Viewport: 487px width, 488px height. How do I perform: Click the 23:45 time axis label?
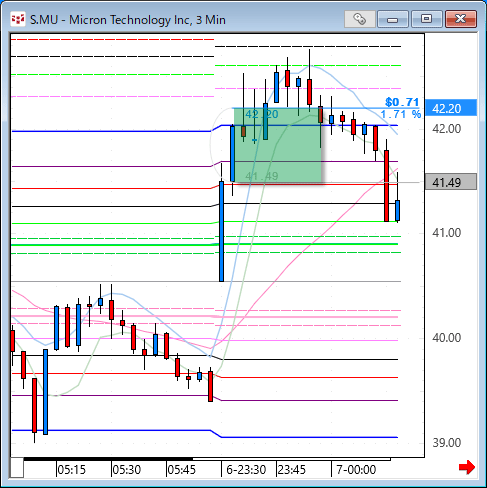click(292, 470)
